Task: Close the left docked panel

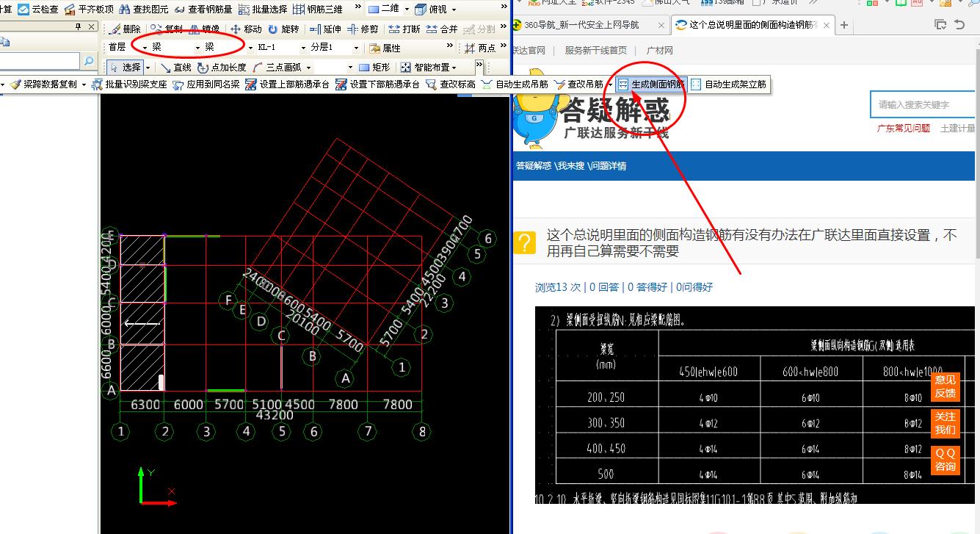Action: click(92, 27)
